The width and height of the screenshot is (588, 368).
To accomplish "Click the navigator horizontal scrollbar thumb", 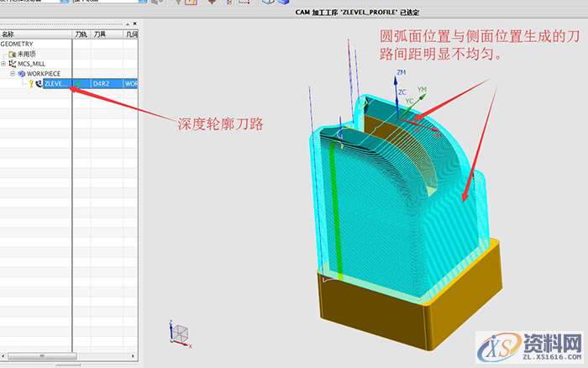I will [42, 356].
